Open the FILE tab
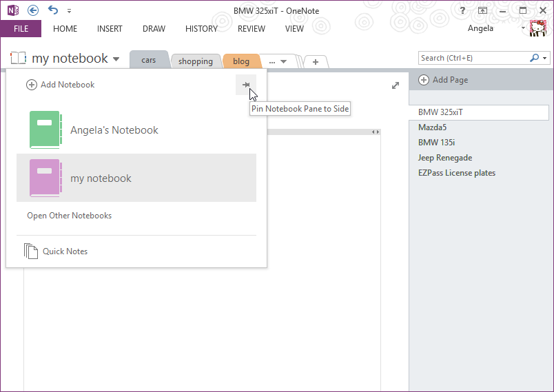This screenshot has height=392, width=554. click(21, 29)
